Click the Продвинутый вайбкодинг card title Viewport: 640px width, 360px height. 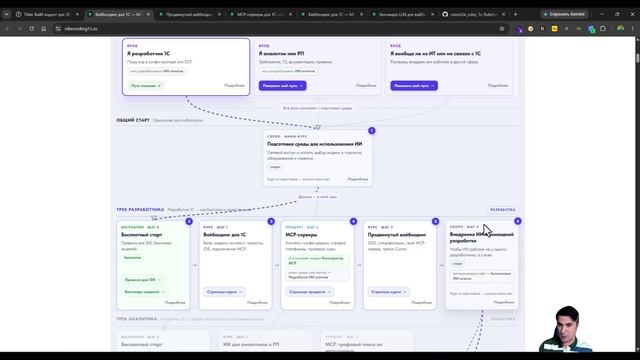397,235
